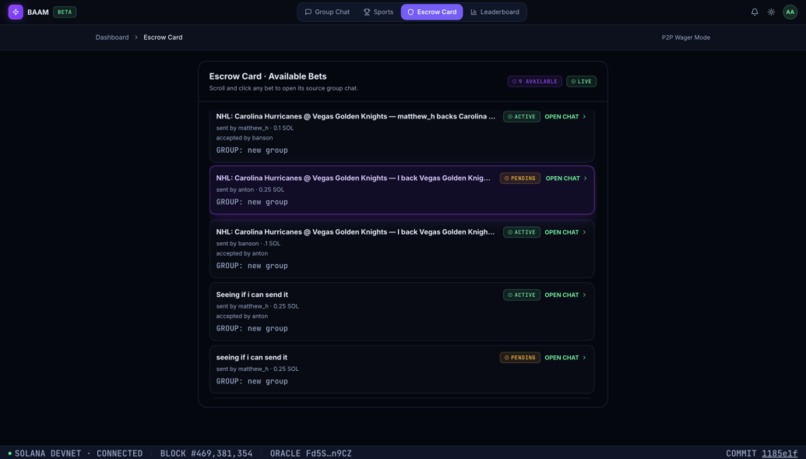Click ACTIVE badge on 'Seeing if i can send it'
Image resolution: width=806 pixels, height=459 pixels.
click(x=522, y=295)
